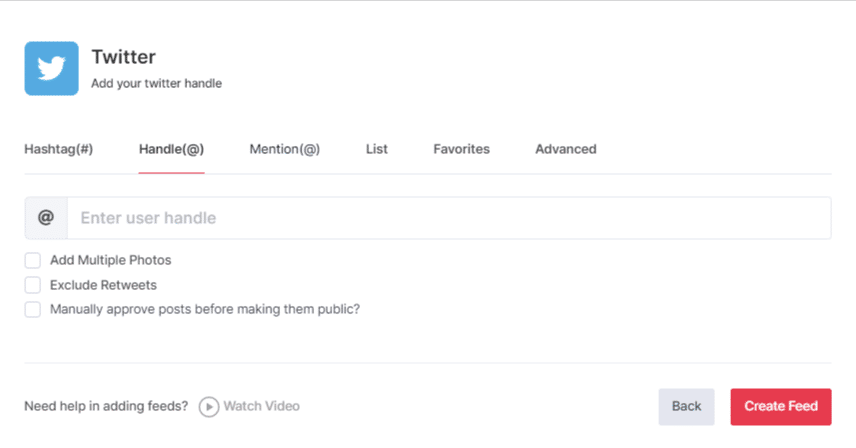Focus the Enter user handle field
This screenshot has height=448, width=856.
(x=448, y=218)
